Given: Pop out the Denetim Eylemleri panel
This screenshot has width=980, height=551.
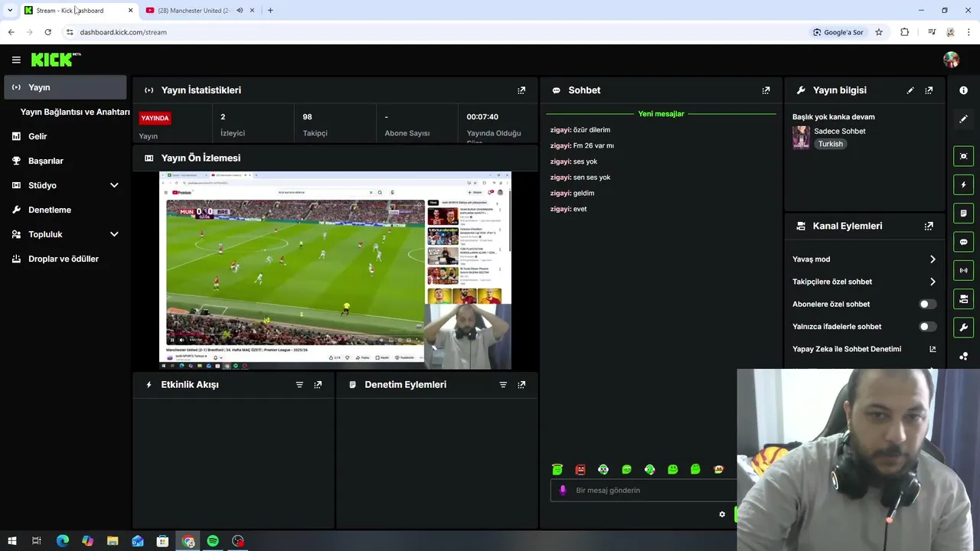Looking at the screenshot, I should click(521, 385).
